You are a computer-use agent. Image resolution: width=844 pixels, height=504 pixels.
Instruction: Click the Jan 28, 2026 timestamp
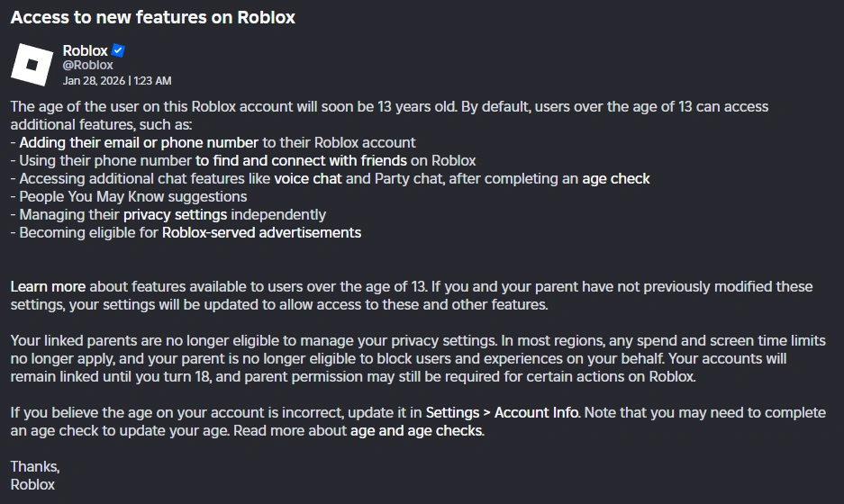tap(117, 81)
